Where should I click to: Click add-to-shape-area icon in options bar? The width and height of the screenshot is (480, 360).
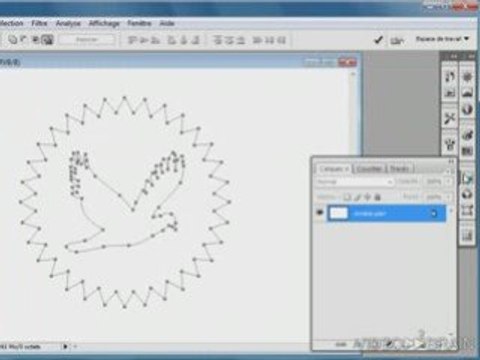click(12, 40)
